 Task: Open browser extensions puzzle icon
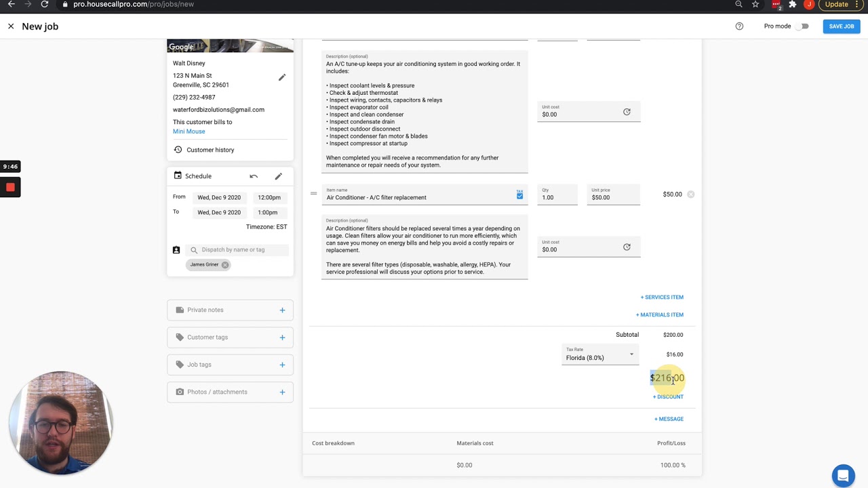coord(792,4)
